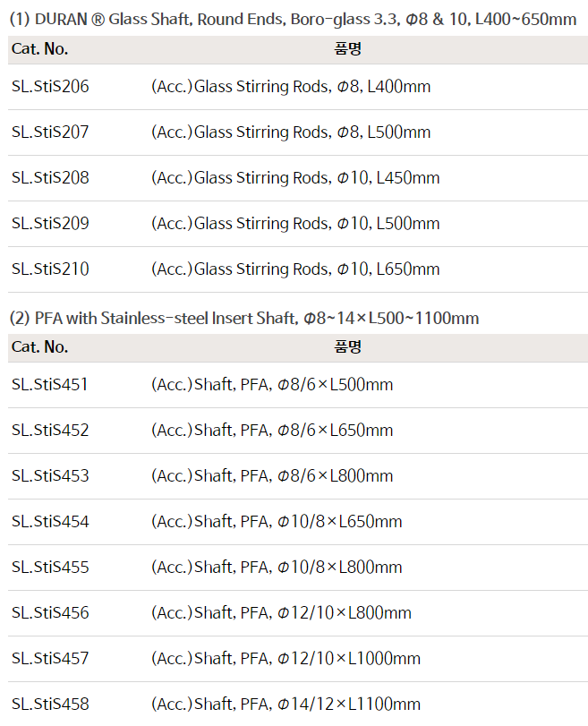Click the PFA with Stainless-steel Insert Shaft heading
The height and width of the screenshot is (726, 588).
pyautogui.click(x=244, y=319)
